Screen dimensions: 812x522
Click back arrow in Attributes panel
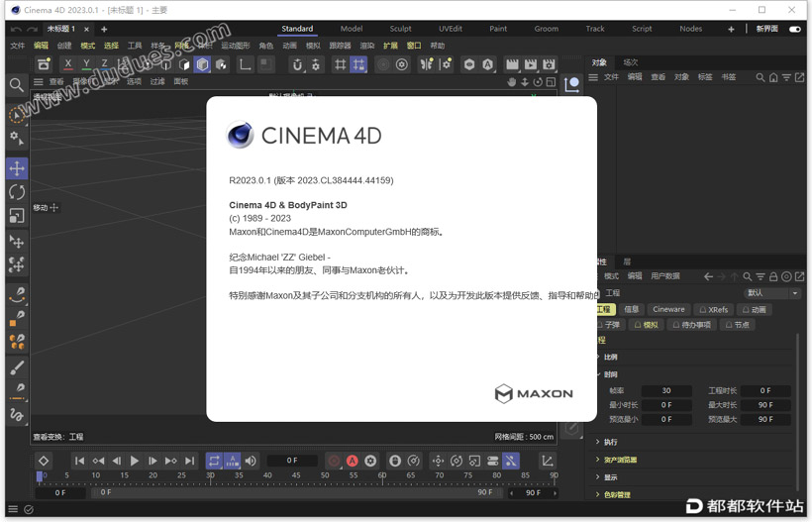708,276
